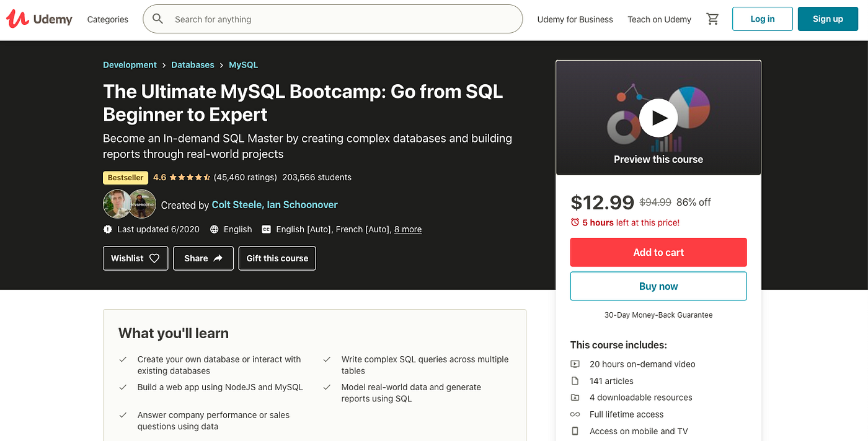Viewport: 868px width, 441px height.
Task: Click the instructor avatar photos
Action: (x=129, y=204)
